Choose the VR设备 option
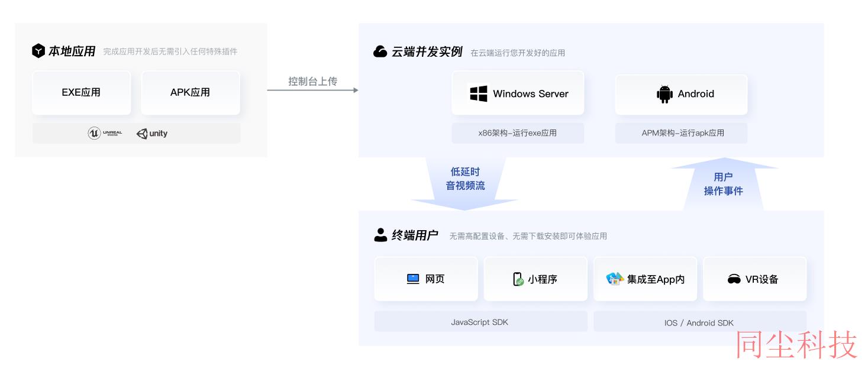This screenshot has height=368, width=868. coord(755,279)
